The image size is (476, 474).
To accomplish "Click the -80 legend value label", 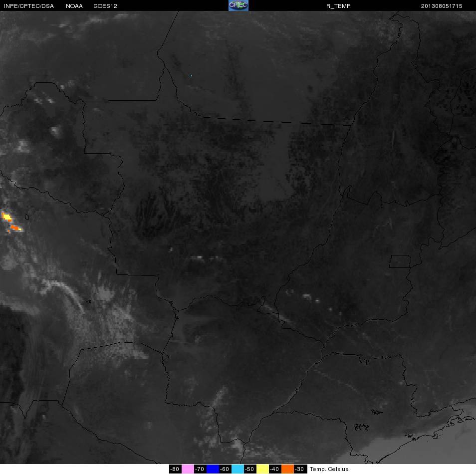I will (175, 469).
